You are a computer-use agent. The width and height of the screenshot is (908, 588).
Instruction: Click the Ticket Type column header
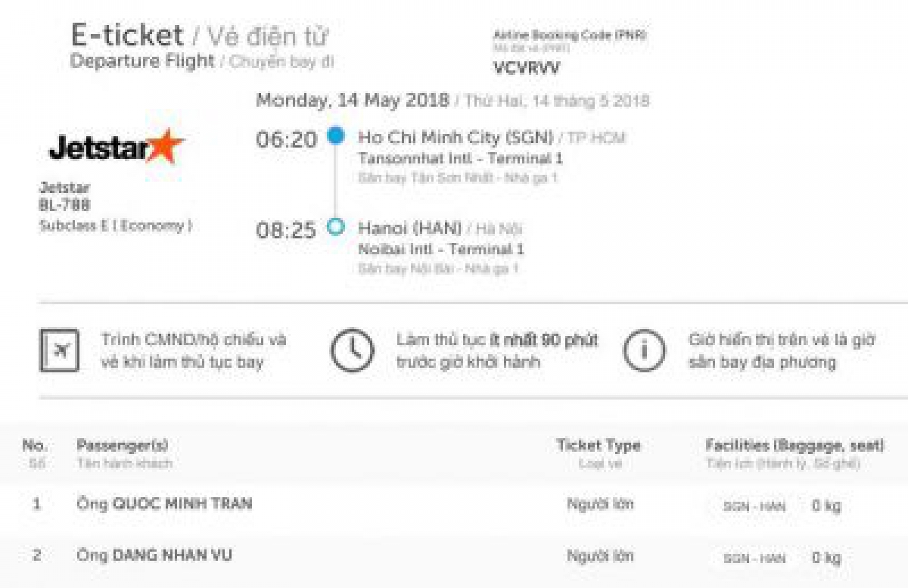pyautogui.click(x=599, y=446)
